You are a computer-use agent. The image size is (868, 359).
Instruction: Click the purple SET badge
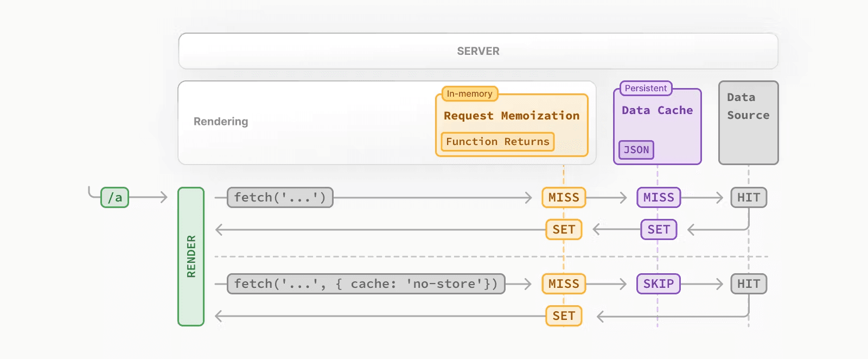pyautogui.click(x=659, y=230)
